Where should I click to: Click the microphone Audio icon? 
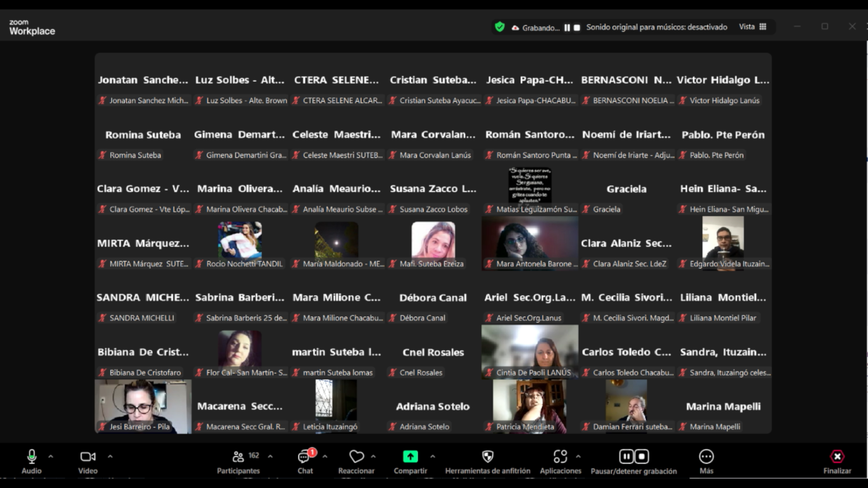[x=32, y=457]
